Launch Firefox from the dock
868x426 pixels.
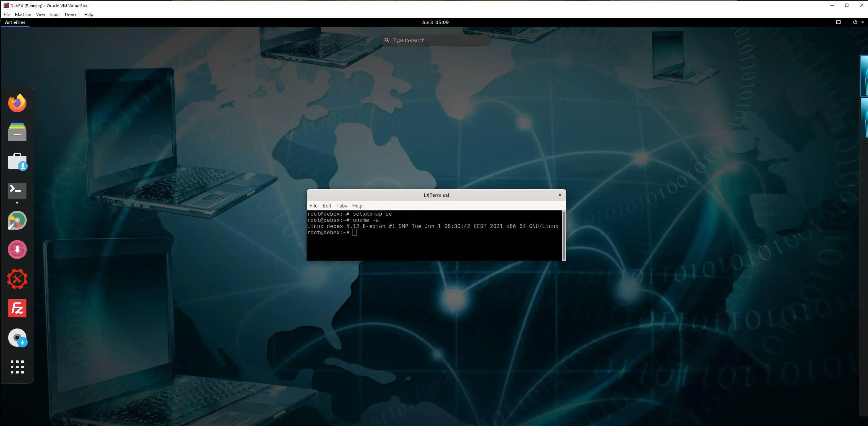tap(17, 103)
